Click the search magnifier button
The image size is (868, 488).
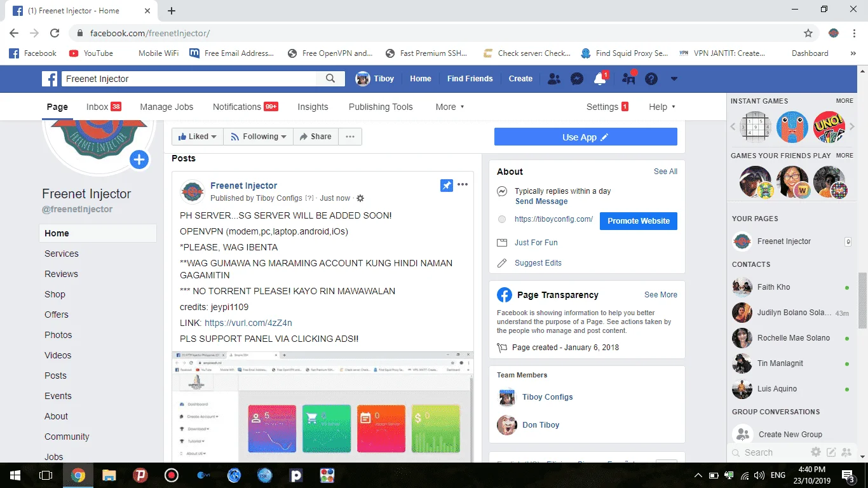pyautogui.click(x=330, y=79)
